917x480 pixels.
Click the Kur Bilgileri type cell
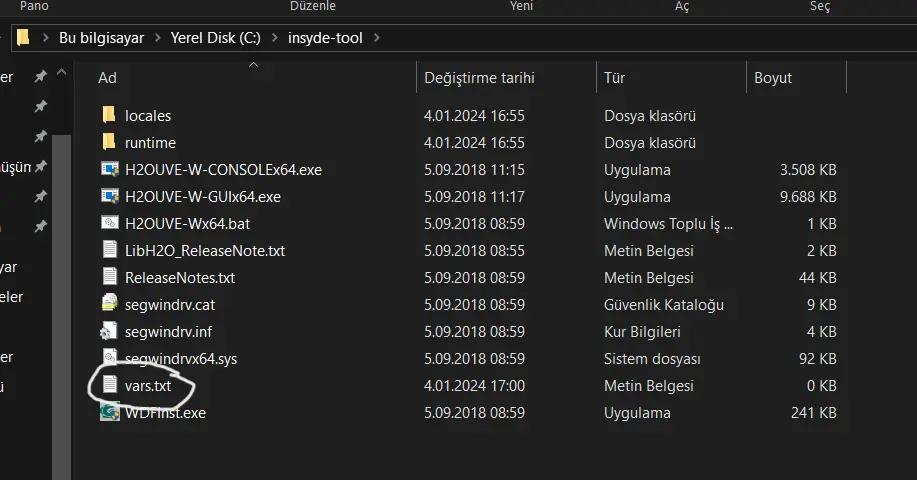point(642,331)
